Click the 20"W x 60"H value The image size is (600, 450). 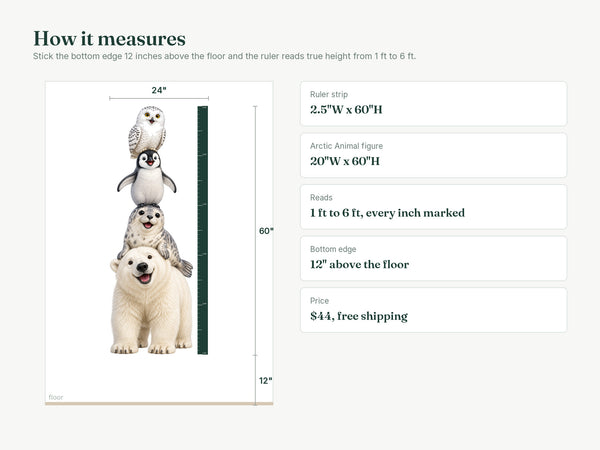click(345, 161)
